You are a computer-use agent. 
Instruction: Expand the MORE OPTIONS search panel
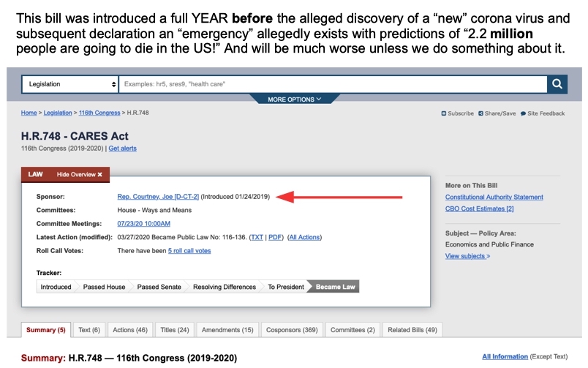point(294,99)
